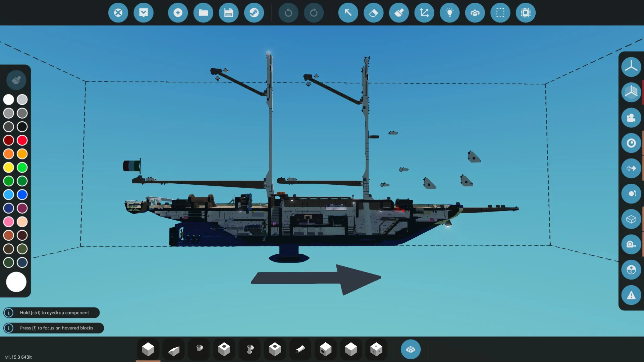This screenshot has height=362, width=644.
Task: Toggle the three-axis symmetry button
Action: 631,66
